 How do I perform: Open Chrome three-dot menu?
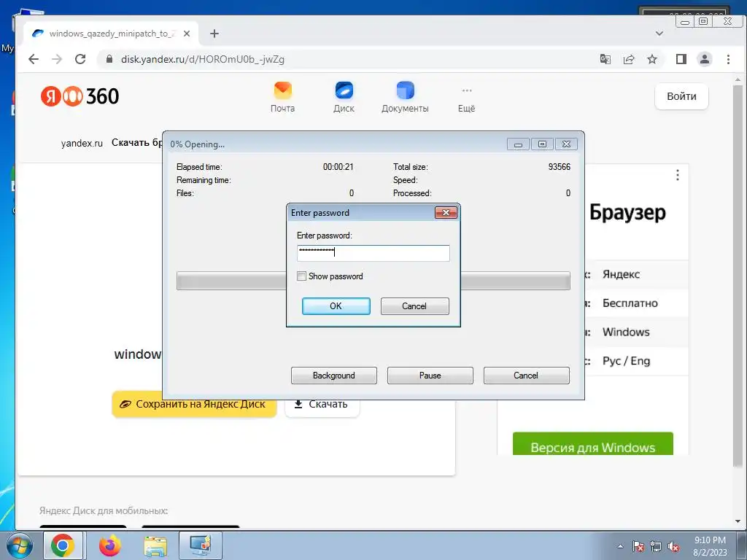pyautogui.click(x=728, y=59)
